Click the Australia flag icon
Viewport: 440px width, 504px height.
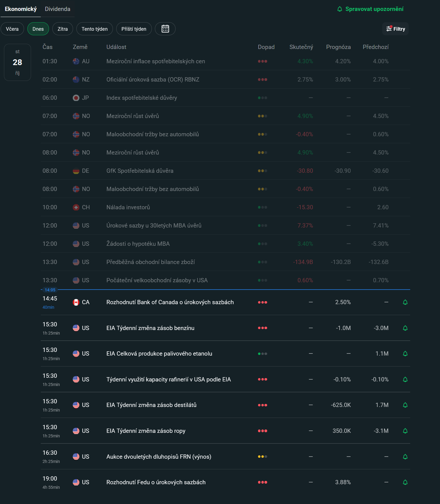tap(76, 61)
